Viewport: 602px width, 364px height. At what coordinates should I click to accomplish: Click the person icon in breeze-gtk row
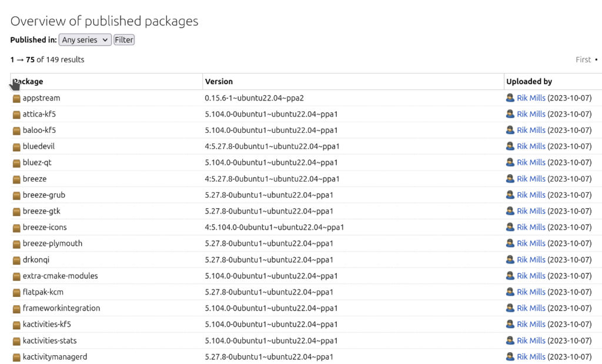510,211
